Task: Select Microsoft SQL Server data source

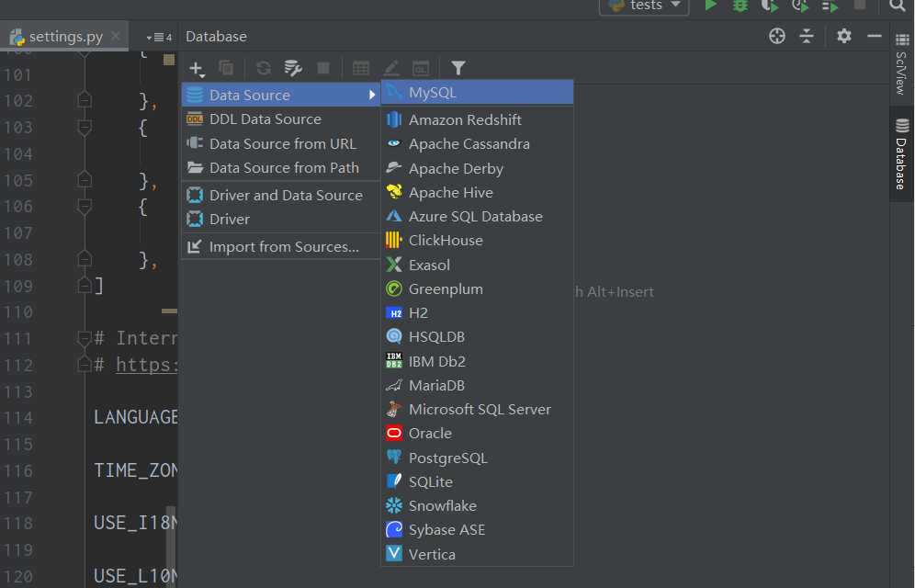Action: click(x=478, y=410)
